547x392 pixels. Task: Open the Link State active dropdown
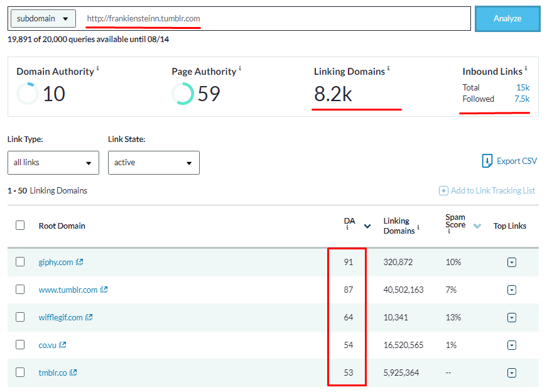(154, 163)
